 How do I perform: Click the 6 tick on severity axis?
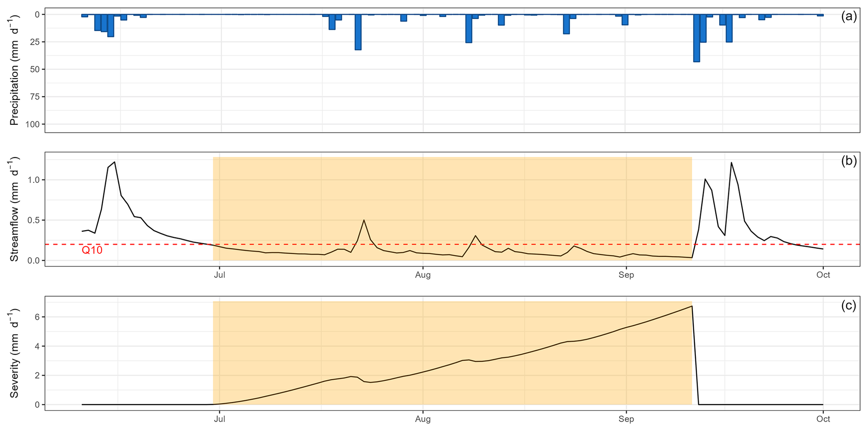[38, 317]
